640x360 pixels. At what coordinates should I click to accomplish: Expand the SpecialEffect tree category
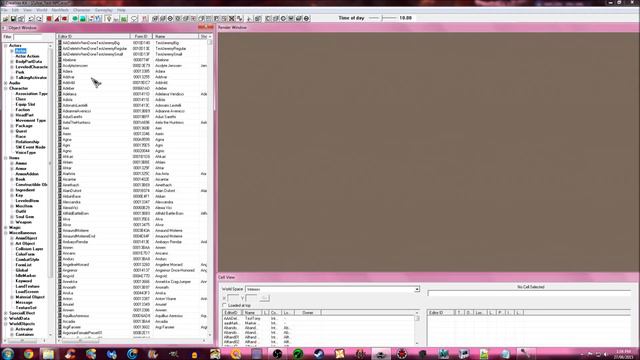point(6,313)
